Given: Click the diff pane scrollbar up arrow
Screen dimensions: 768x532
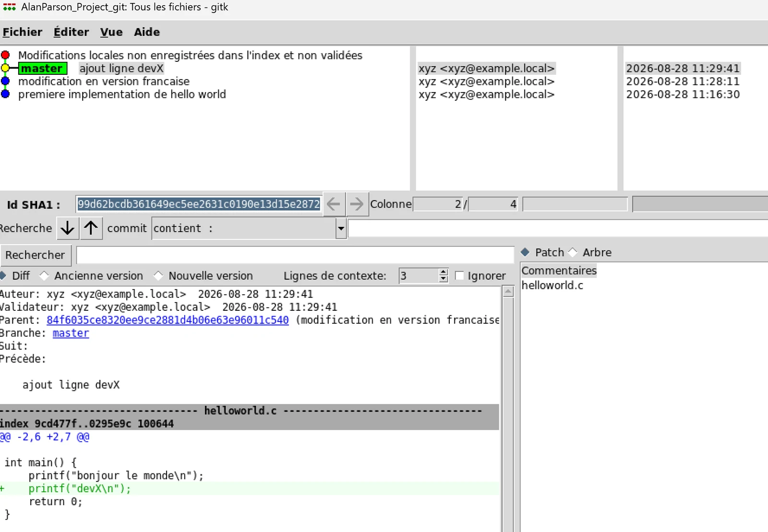Looking at the screenshot, I should (508, 292).
